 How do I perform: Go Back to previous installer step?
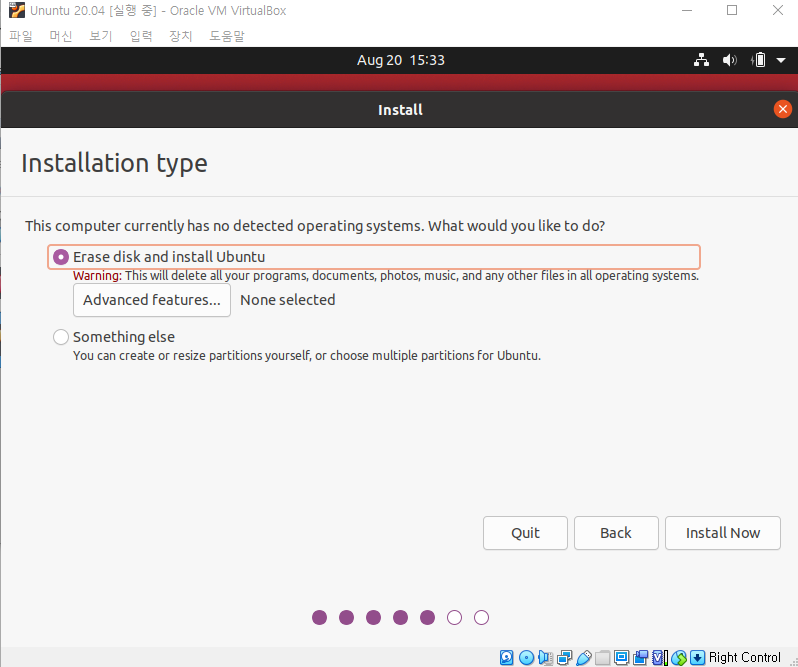point(616,533)
